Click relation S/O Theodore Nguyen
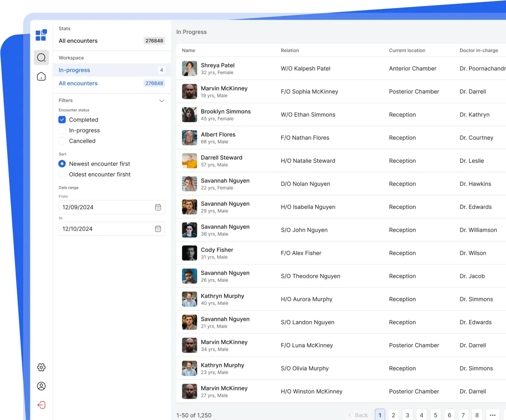The image size is (506, 420). 310,276
